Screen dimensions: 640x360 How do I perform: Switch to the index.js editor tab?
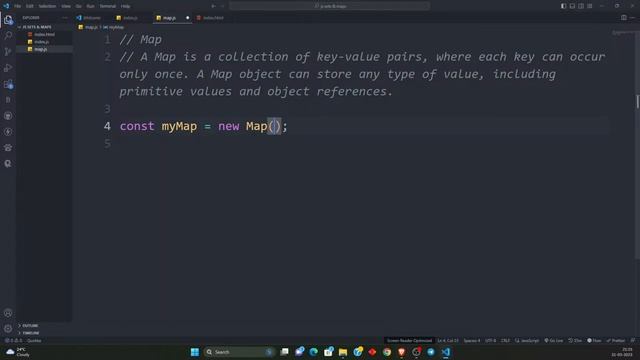pyautogui.click(x=130, y=18)
